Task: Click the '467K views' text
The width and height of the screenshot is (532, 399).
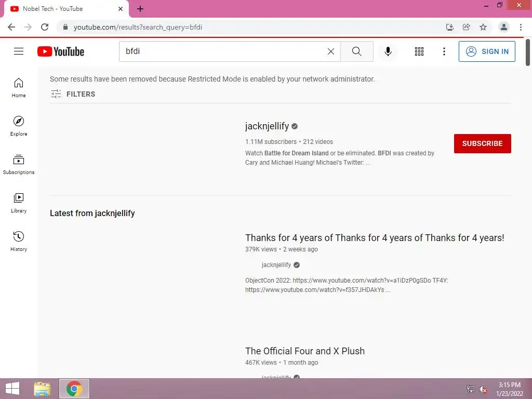Action: tap(261, 362)
